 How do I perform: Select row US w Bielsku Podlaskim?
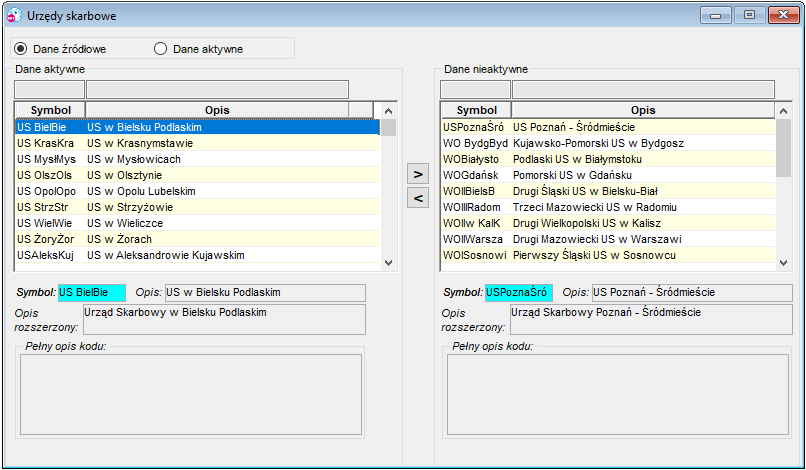198,127
